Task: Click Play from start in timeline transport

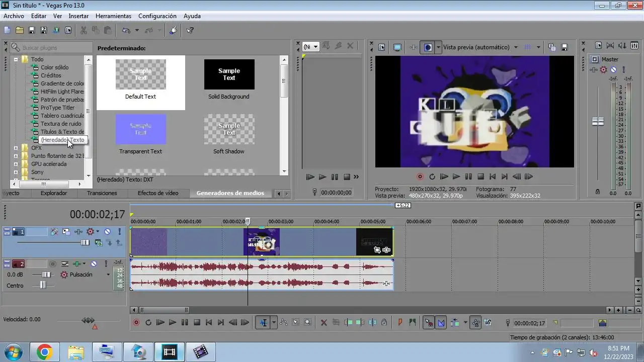Action: click(160, 323)
